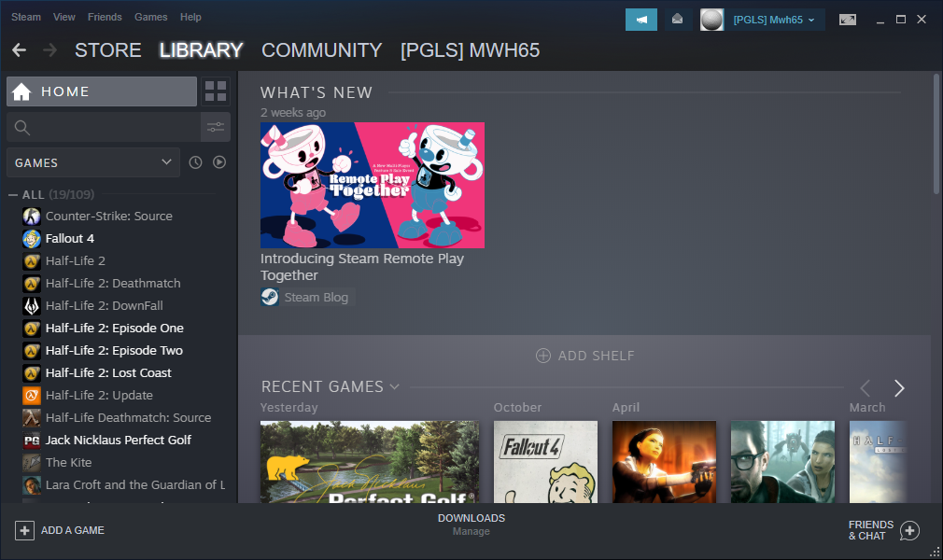Collapse the ALL games category
This screenshot has width=943, height=560.
point(13,195)
